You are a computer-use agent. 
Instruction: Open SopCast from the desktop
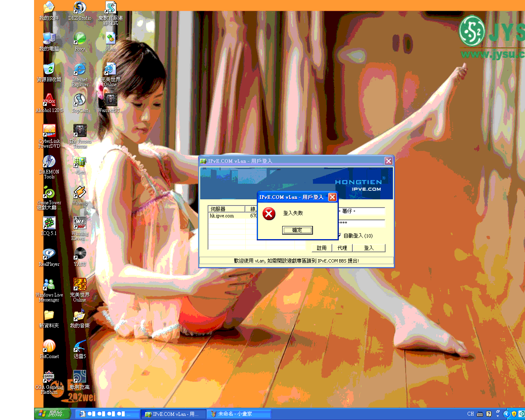(80, 100)
